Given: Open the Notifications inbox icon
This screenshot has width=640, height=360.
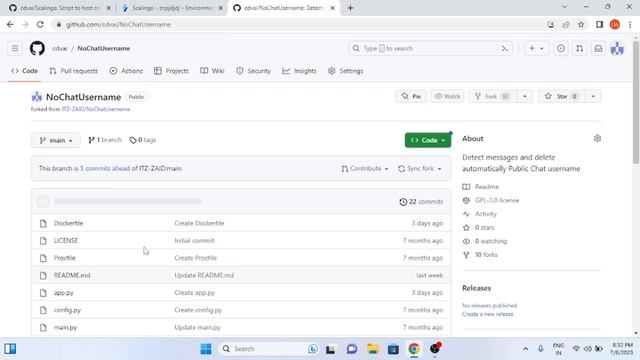Looking at the screenshot, I should pos(598,49).
